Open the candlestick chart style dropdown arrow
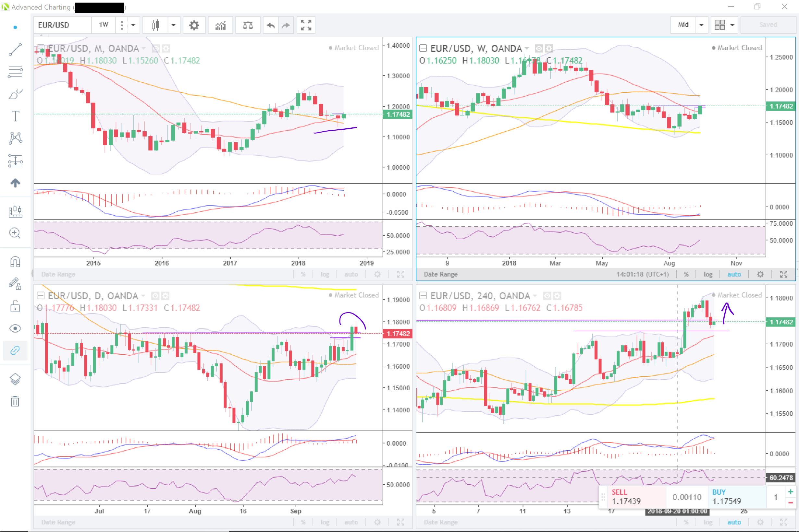This screenshot has width=799, height=532. point(174,25)
